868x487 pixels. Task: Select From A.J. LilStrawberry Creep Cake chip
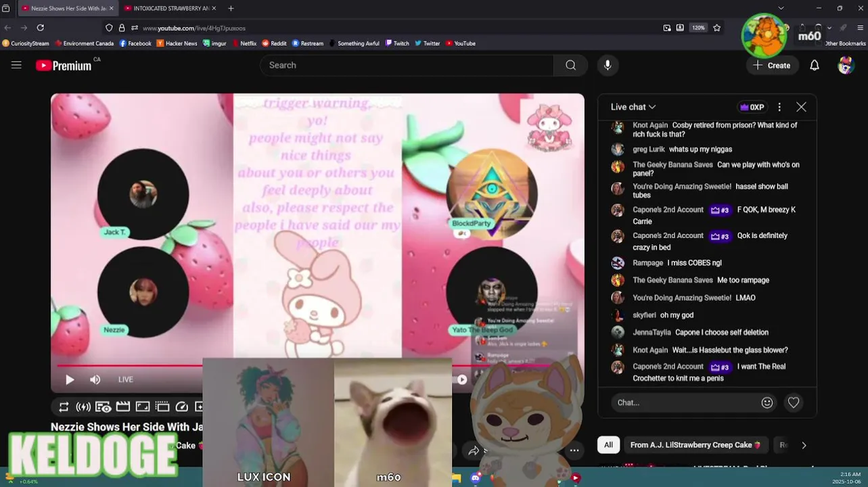click(x=695, y=445)
